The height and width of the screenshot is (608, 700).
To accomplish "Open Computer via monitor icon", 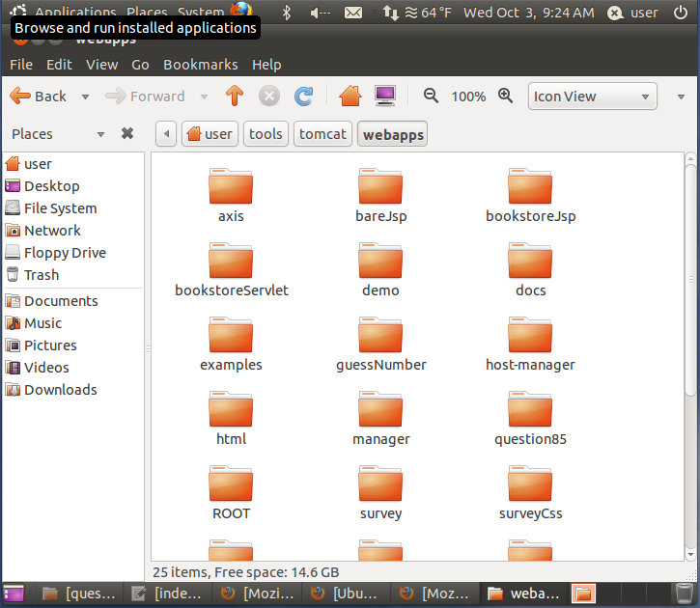I will (385, 96).
